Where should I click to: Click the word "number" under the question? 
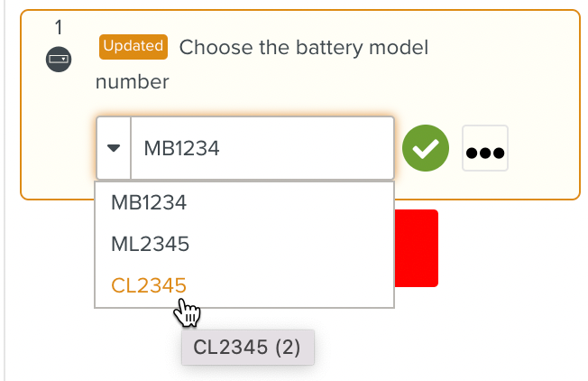(x=132, y=82)
